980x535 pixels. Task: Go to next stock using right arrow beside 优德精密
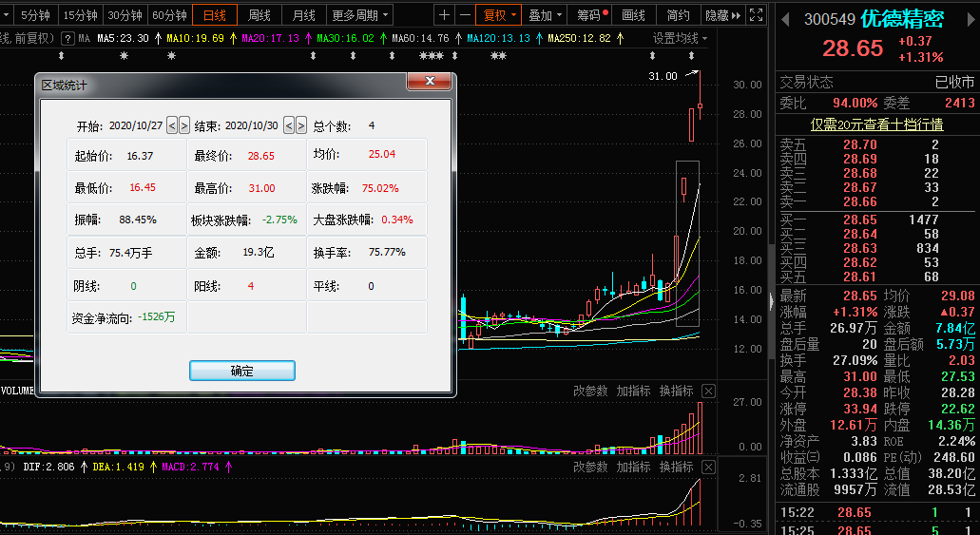pyautogui.click(x=971, y=20)
